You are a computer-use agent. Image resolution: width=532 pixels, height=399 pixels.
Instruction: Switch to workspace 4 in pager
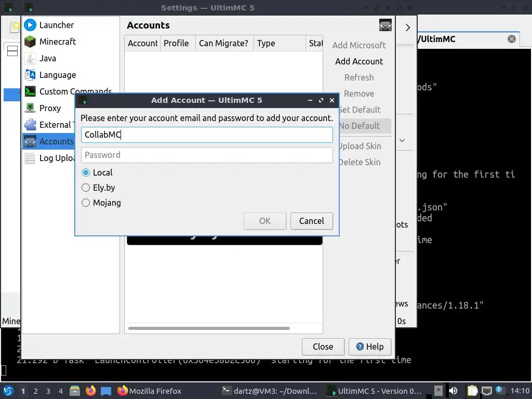[61, 391]
